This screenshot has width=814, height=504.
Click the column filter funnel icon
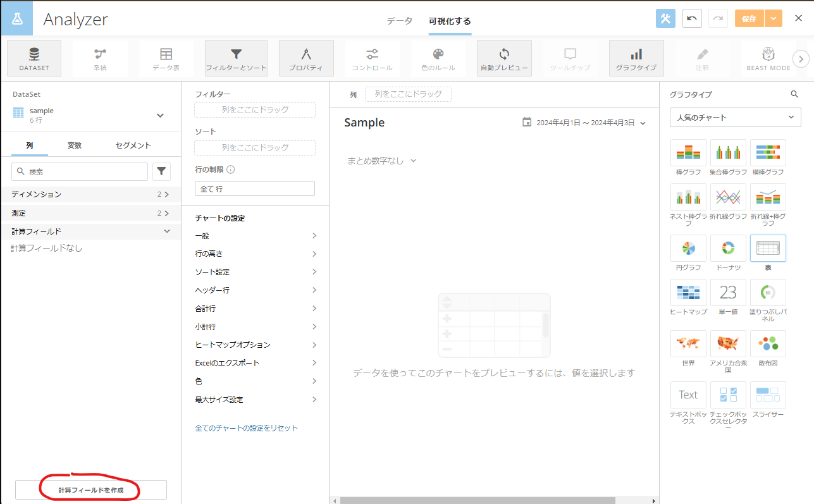(x=162, y=171)
